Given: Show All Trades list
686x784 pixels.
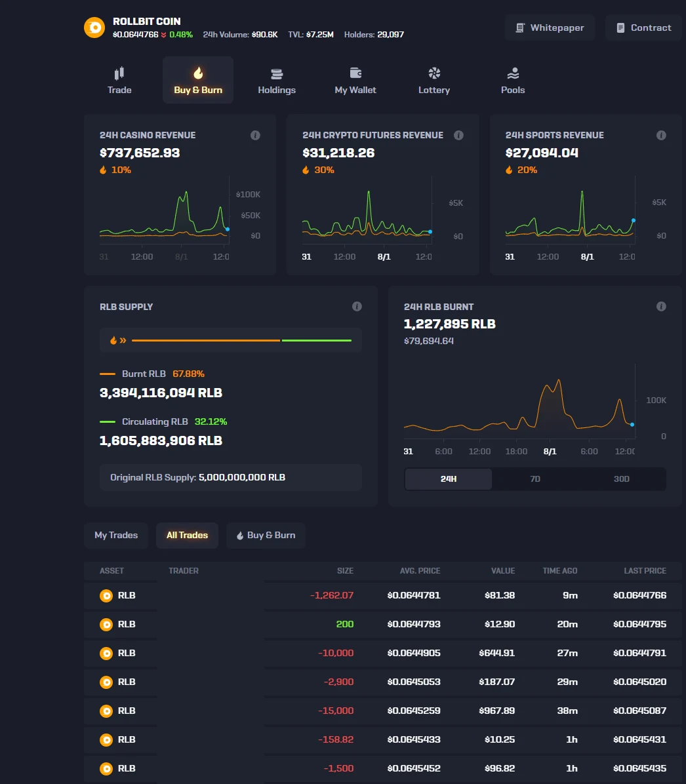Looking at the screenshot, I should [187, 536].
